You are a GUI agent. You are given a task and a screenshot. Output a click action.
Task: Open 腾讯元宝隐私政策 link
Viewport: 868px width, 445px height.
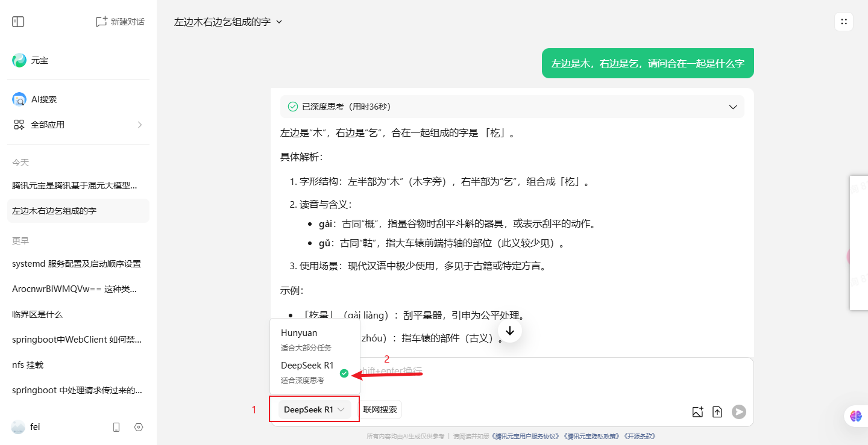click(x=592, y=436)
